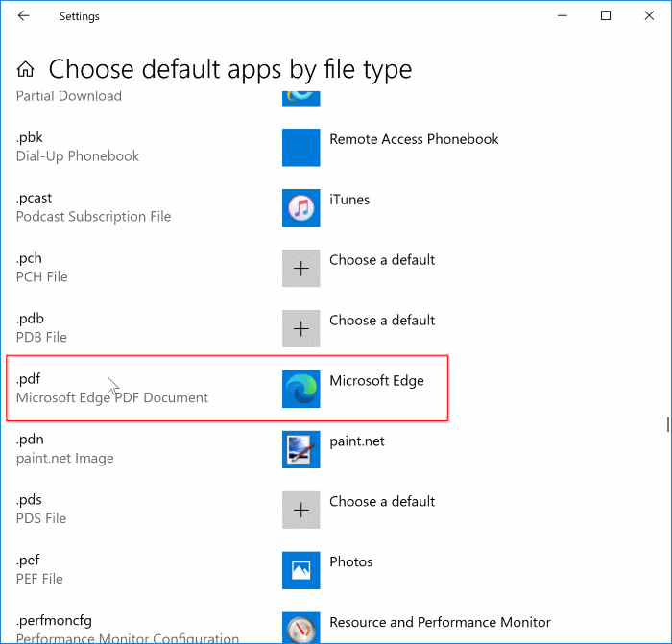The width and height of the screenshot is (672, 644).
Task: Select the PEF File description
Action: pyautogui.click(x=39, y=580)
